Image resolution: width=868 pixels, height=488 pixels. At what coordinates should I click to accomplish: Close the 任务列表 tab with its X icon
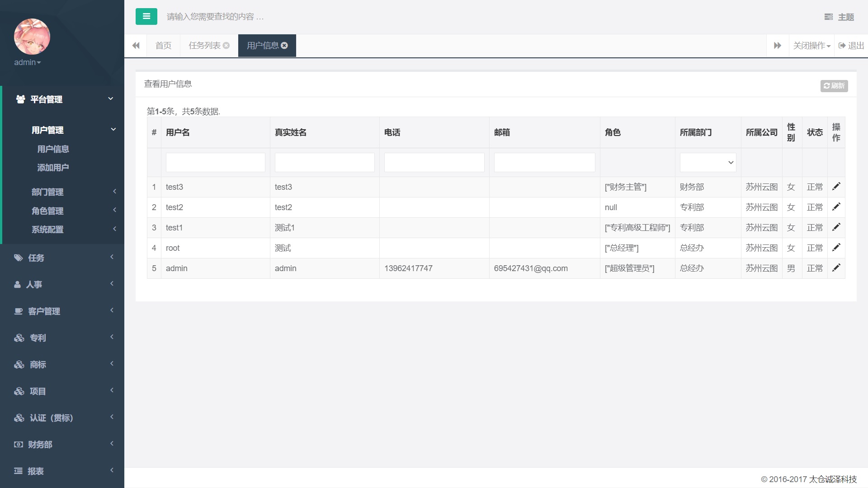pos(226,46)
